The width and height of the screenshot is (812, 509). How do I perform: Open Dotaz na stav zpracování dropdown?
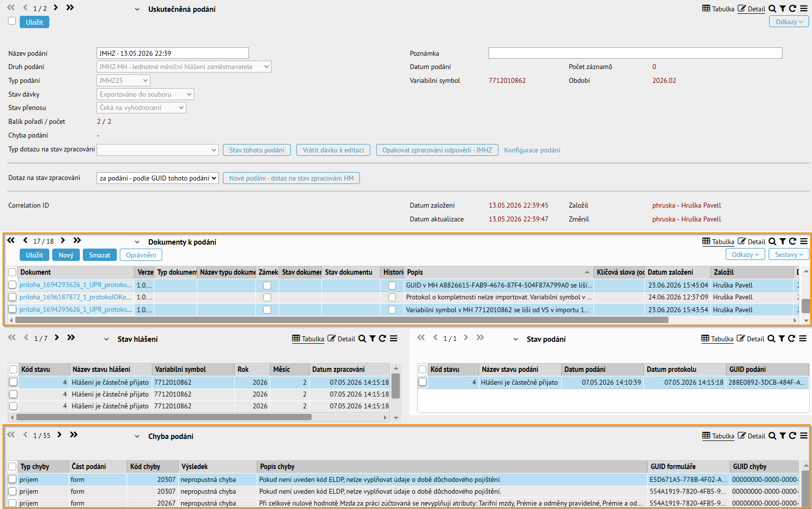(158, 178)
